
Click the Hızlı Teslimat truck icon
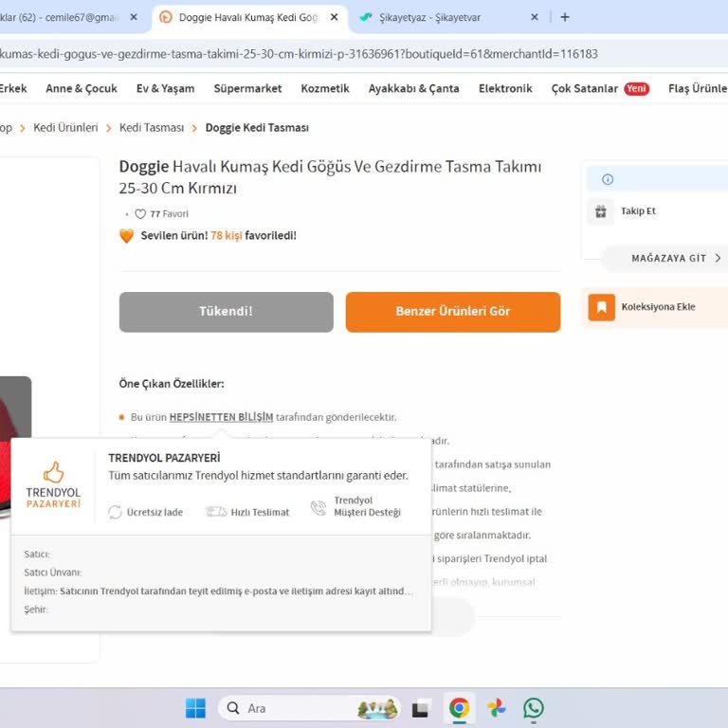click(x=216, y=512)
